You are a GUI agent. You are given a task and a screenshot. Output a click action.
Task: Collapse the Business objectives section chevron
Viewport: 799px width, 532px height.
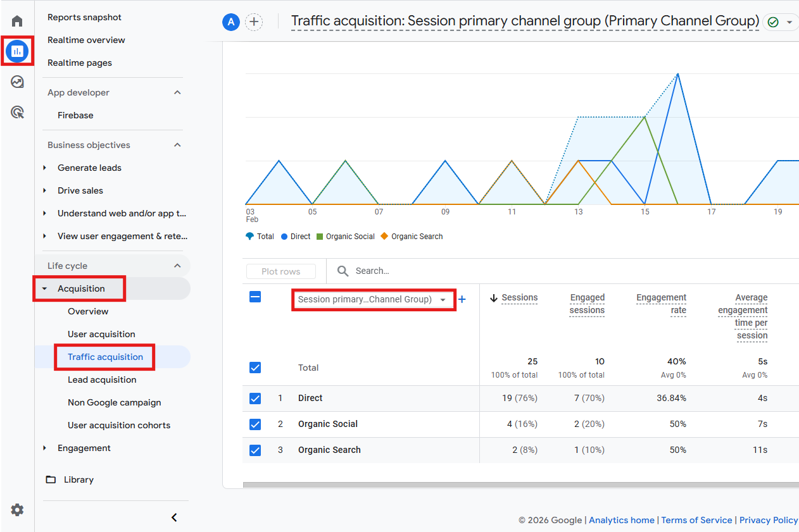click(x=177, y=145)
